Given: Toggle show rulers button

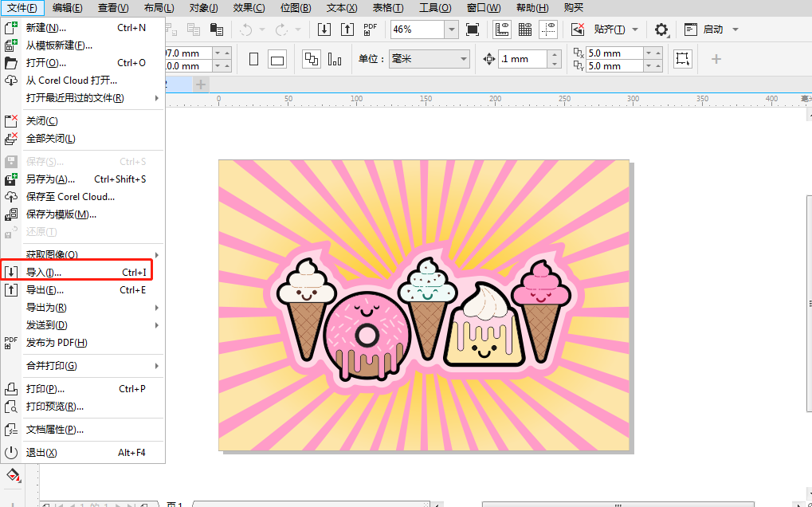Looking at the screenshot, I should point(502,29).
